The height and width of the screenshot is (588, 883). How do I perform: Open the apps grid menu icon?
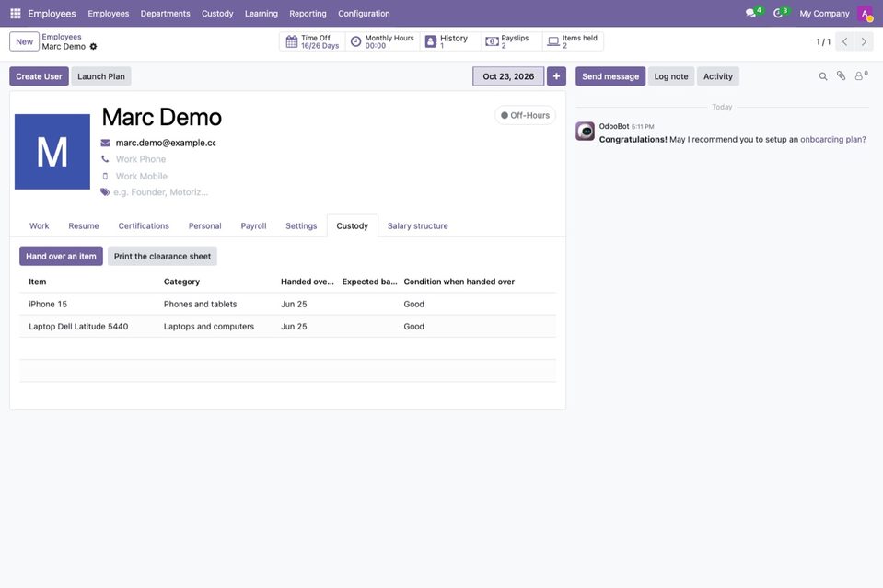pos(16,14)
